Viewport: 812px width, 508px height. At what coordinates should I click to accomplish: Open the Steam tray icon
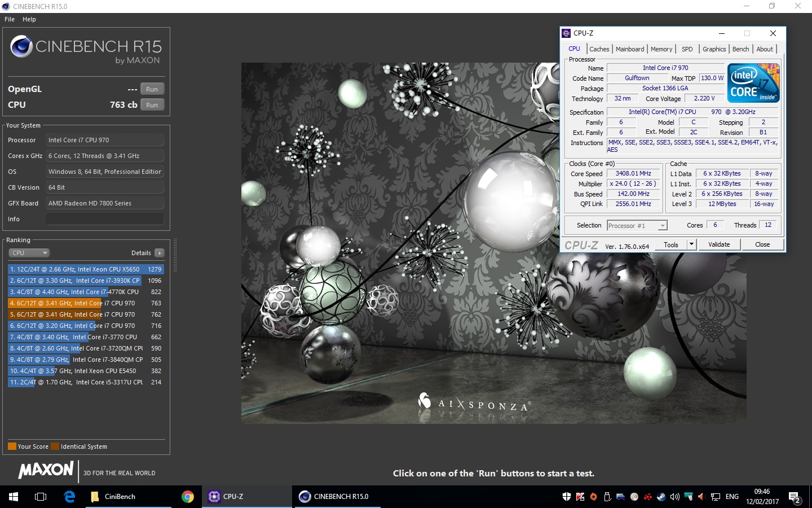661,497
